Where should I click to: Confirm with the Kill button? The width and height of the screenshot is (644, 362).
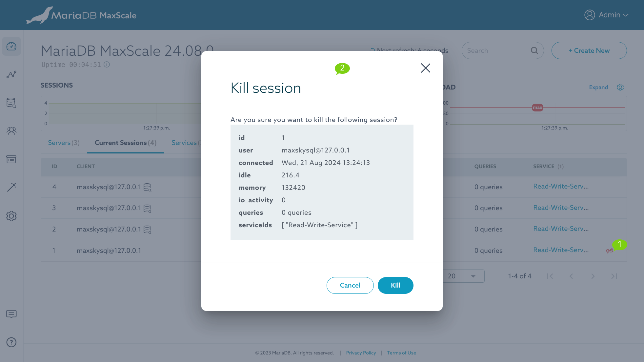tap(395, 285)
